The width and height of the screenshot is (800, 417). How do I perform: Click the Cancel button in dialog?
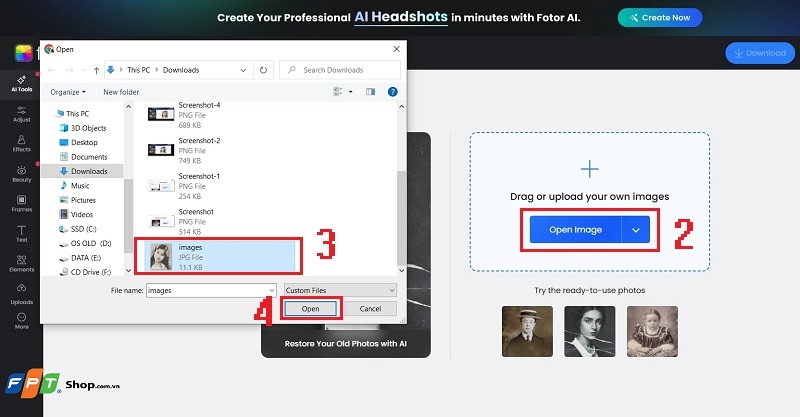click(x=370, y=309)
